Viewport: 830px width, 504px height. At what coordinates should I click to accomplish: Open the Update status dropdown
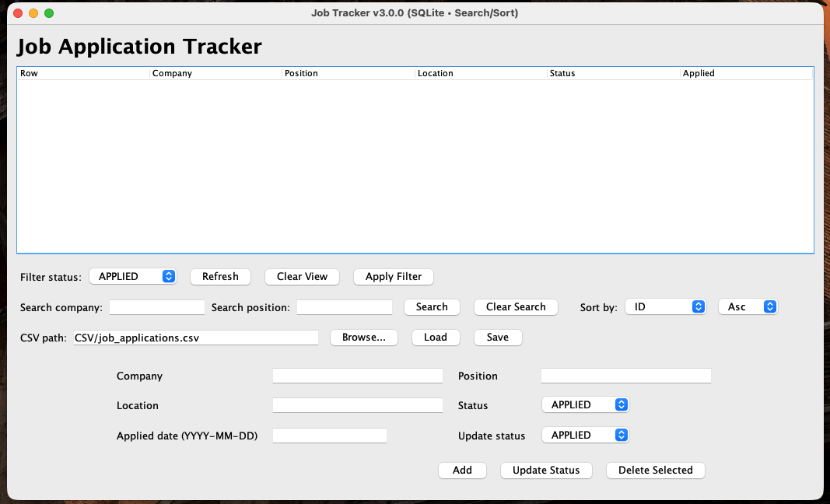tap(585, 435)
